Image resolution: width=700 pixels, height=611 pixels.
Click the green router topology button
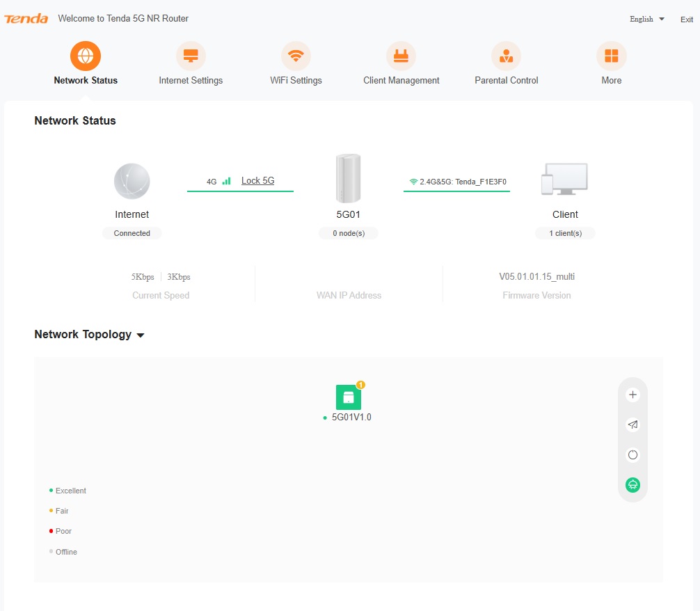(x=633, y=484)
